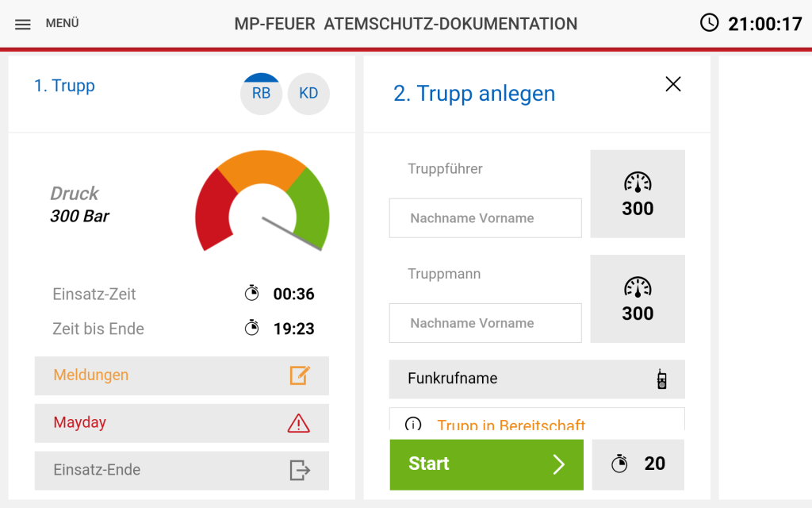Select the KD badge on 1. Trupp
The image size is (812, 508).
(308, 94)
